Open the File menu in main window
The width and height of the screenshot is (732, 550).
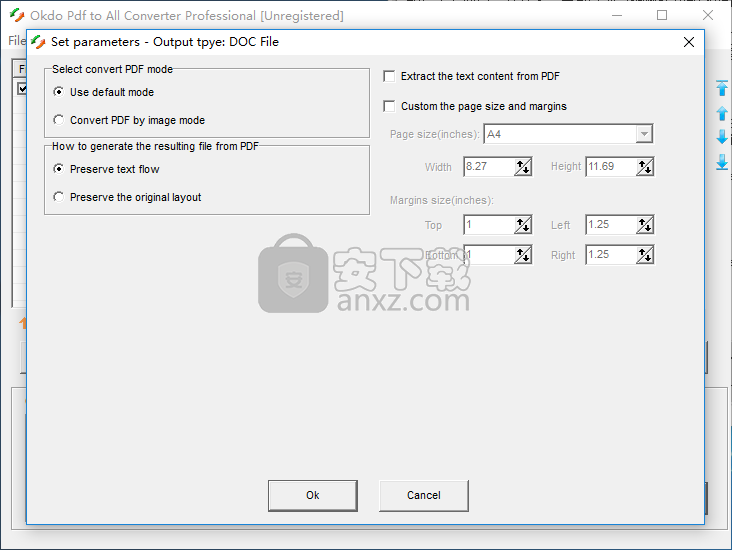pos(17,41)
